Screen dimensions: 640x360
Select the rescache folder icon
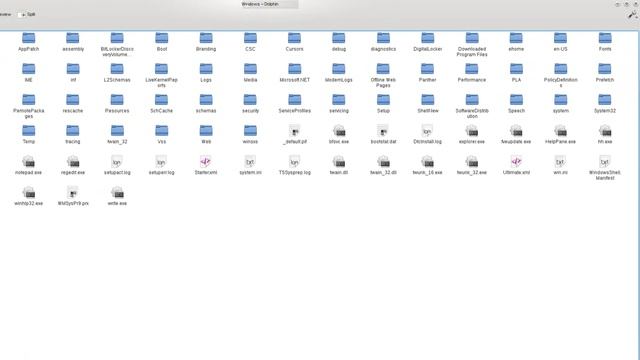click(x=73, y=100)
